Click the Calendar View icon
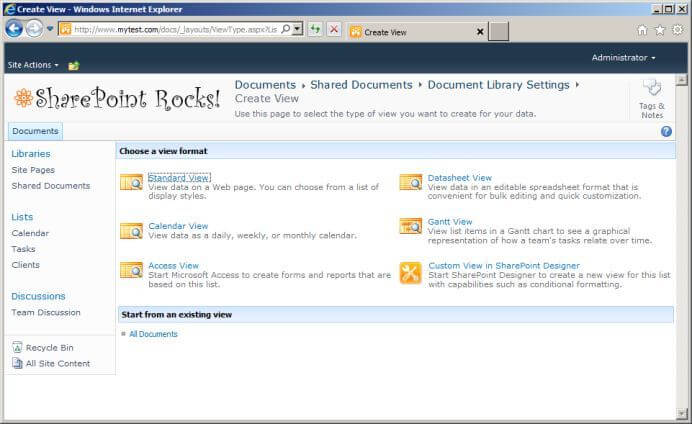 click(132, 231)
